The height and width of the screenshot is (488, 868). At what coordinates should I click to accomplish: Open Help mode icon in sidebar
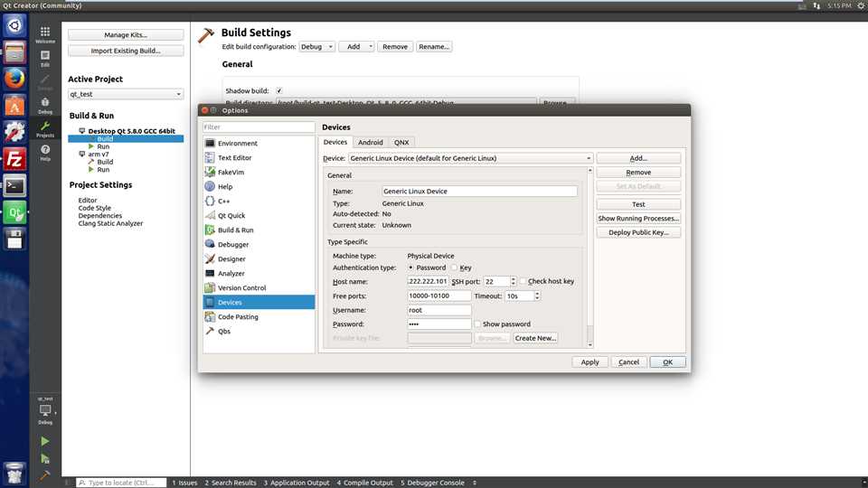(x=45, y=152)
